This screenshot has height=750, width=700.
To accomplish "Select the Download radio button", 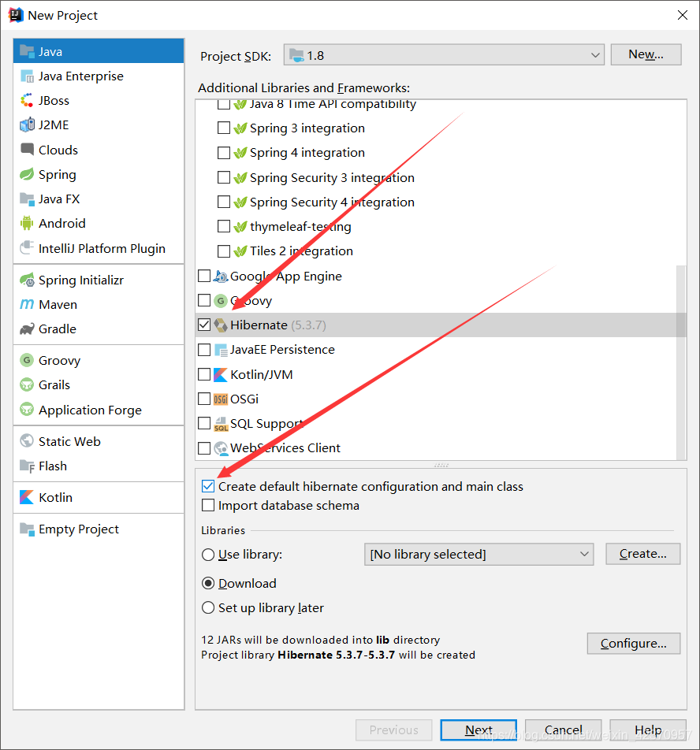I will point(208,584).
